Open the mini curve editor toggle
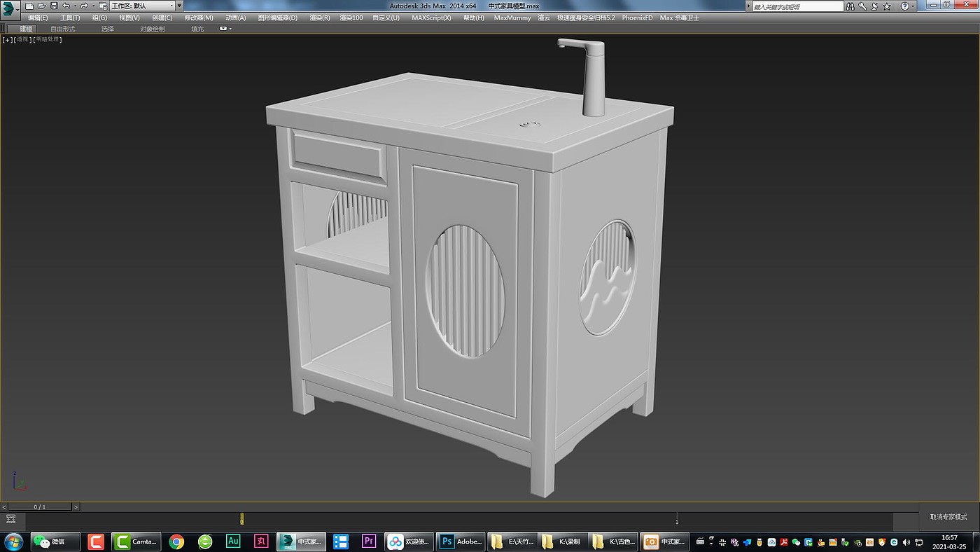This screenshot has width=980, height=552. [10, 519]
